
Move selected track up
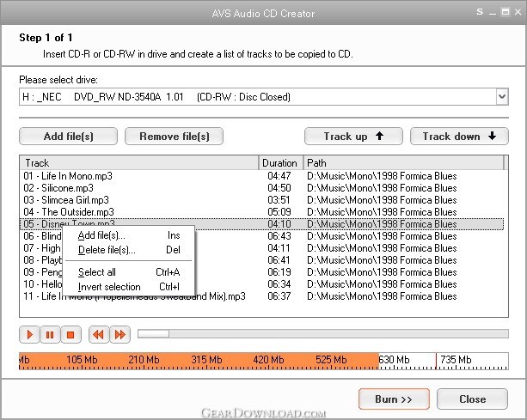coord(353,137)
